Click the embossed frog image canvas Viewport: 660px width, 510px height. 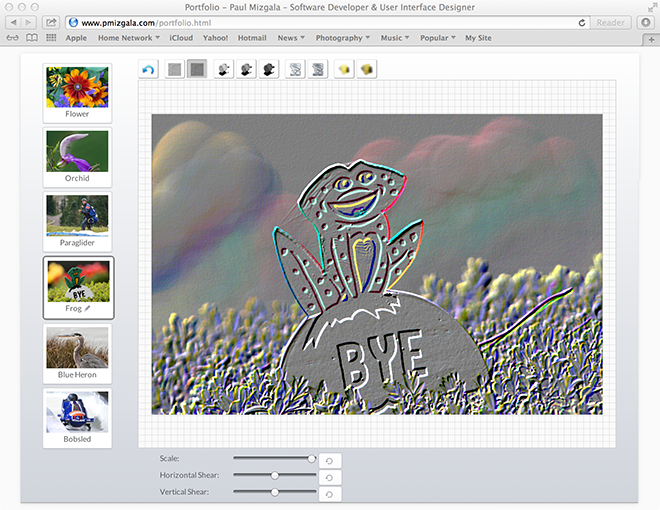point(377,264)
